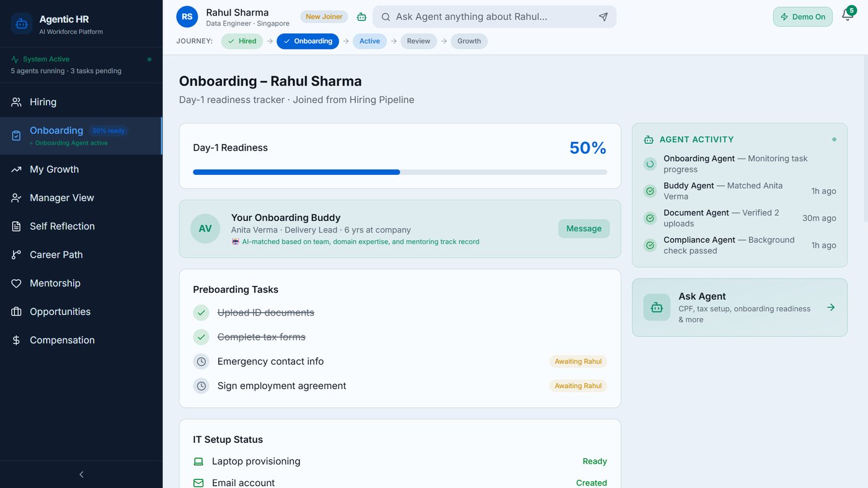Click the Opportunities briefcase icon

pyautogui.click(x=17, y=312)
